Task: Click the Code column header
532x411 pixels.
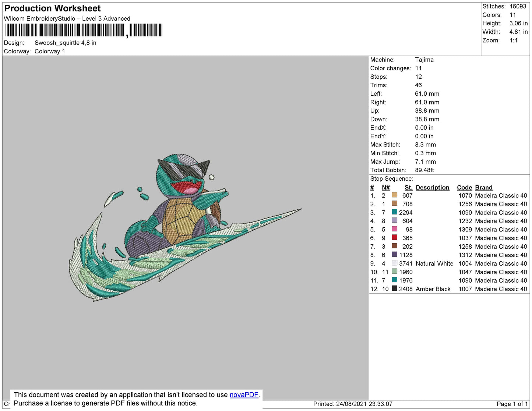Action: point(464,188)
